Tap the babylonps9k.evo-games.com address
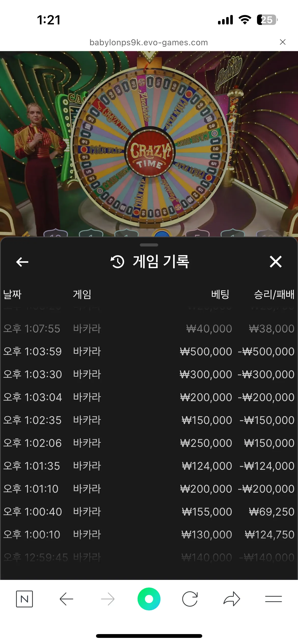 click(149, 42)
